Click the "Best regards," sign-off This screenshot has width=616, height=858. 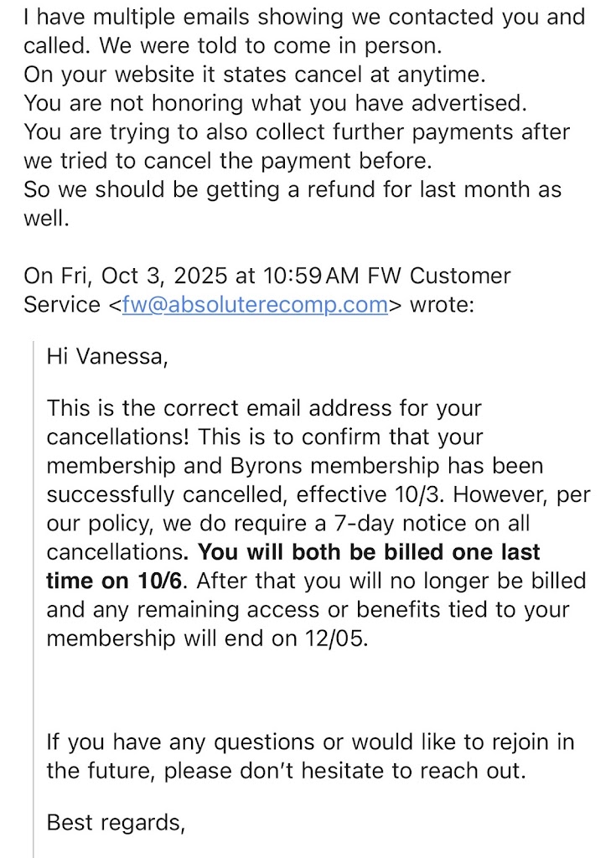pos(115,822)
